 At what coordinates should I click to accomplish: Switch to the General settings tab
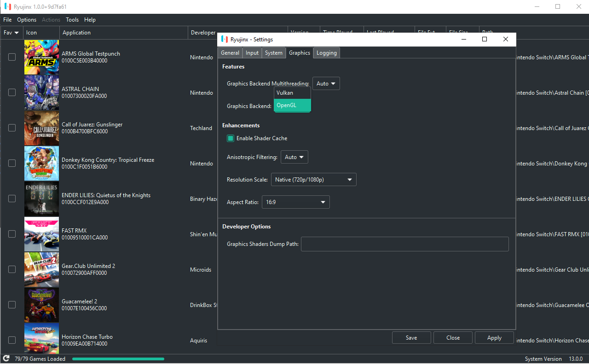(x=230, y=53)
